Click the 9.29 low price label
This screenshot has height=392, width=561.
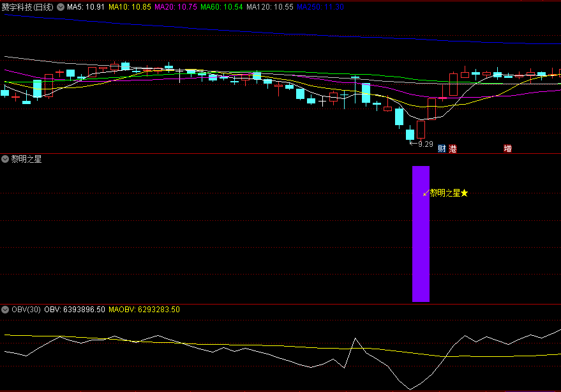(x=426, y=144)
